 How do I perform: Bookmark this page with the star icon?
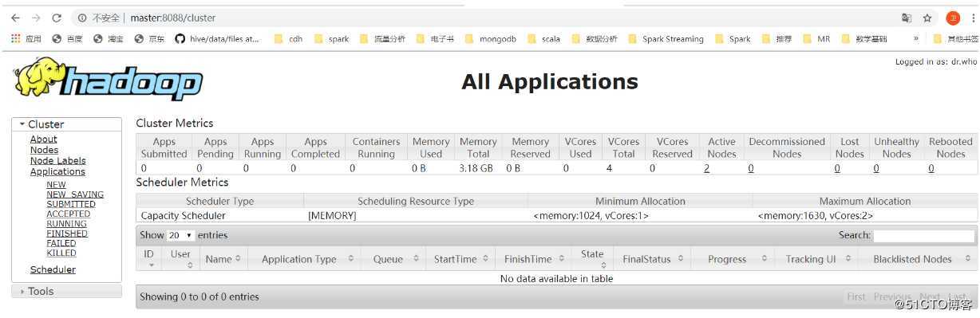[927, 18]
